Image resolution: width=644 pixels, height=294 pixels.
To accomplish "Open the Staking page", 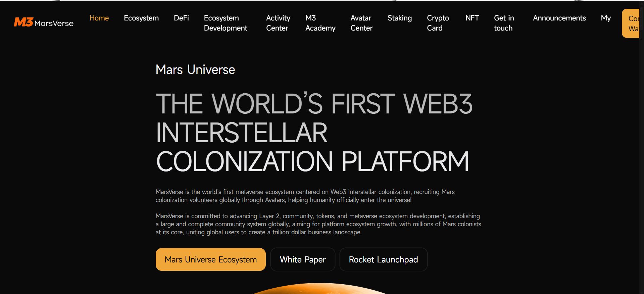I will 400,18.
